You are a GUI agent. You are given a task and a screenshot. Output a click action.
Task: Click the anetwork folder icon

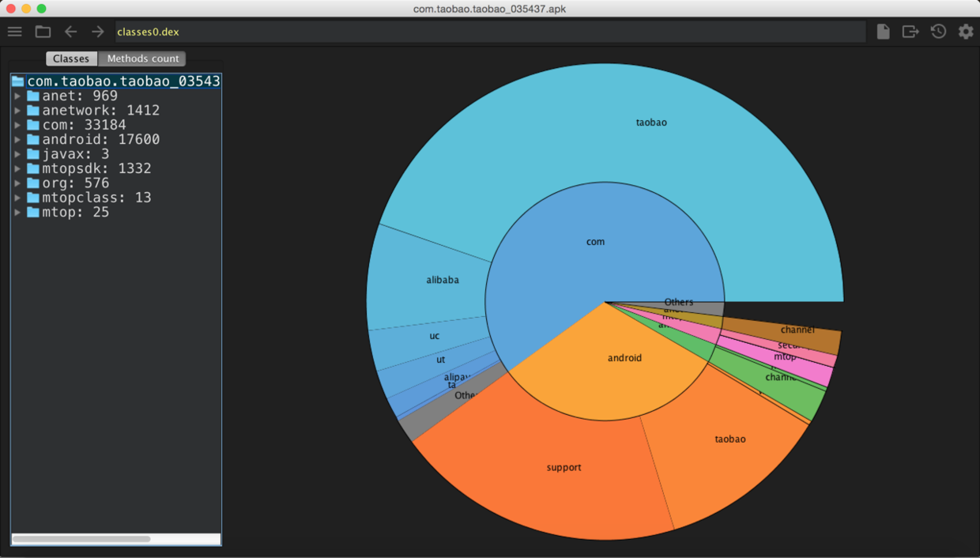point(33,111)
